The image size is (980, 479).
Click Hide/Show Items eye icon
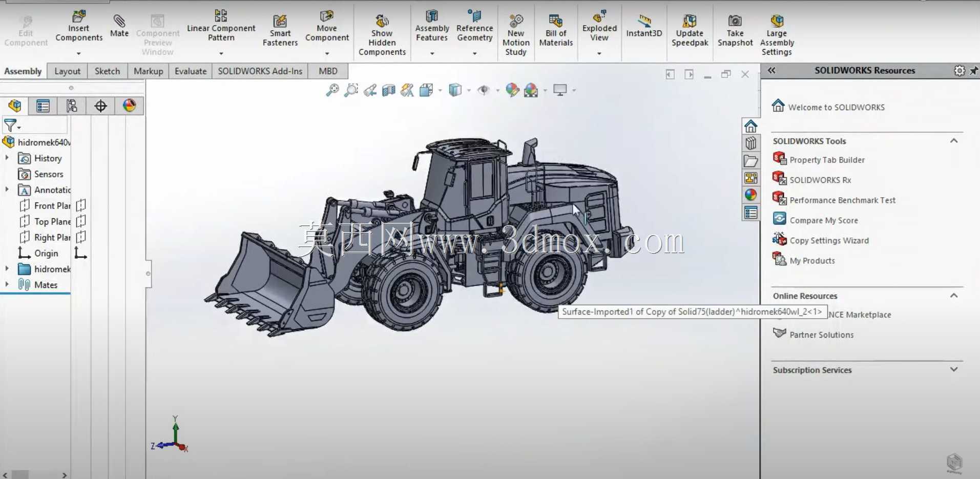(483, 90)
